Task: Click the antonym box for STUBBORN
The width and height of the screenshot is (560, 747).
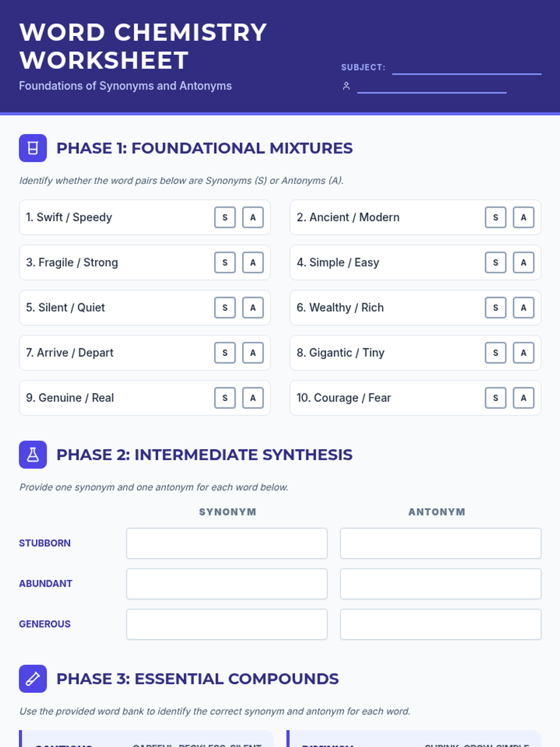Action: point(441,543)
